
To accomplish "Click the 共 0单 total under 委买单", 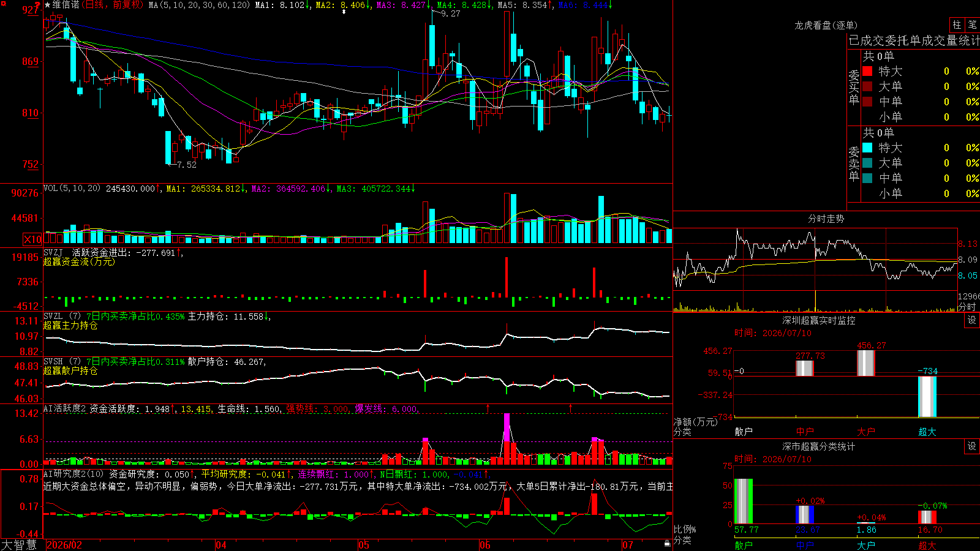I will (x=878, y=56).
